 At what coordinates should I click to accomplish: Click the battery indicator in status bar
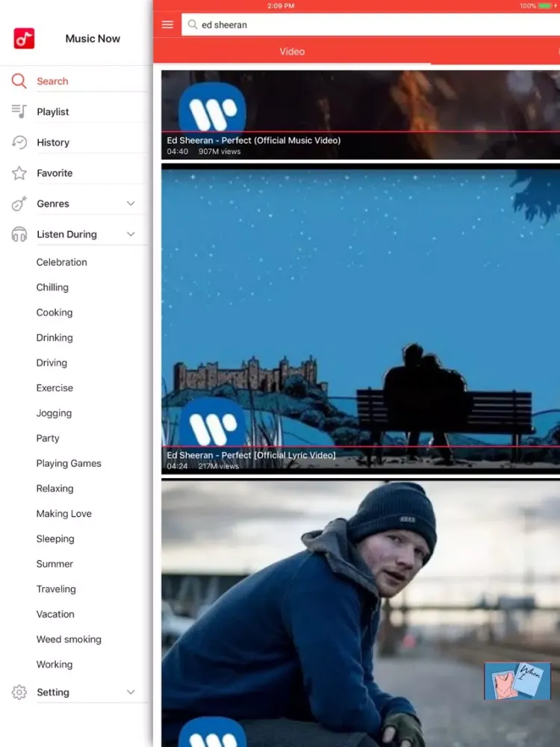545,6
